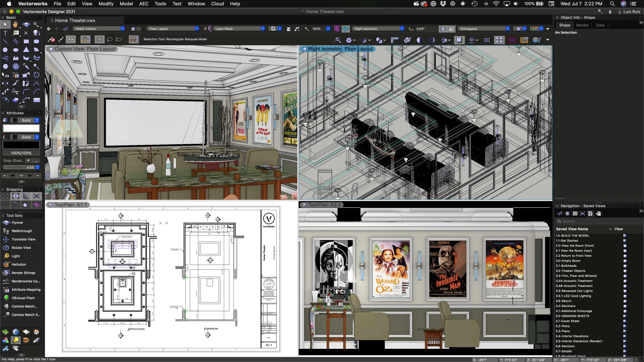Open the Flyover tool
This screenshot has height=362, width=644.
pos(17,223)
